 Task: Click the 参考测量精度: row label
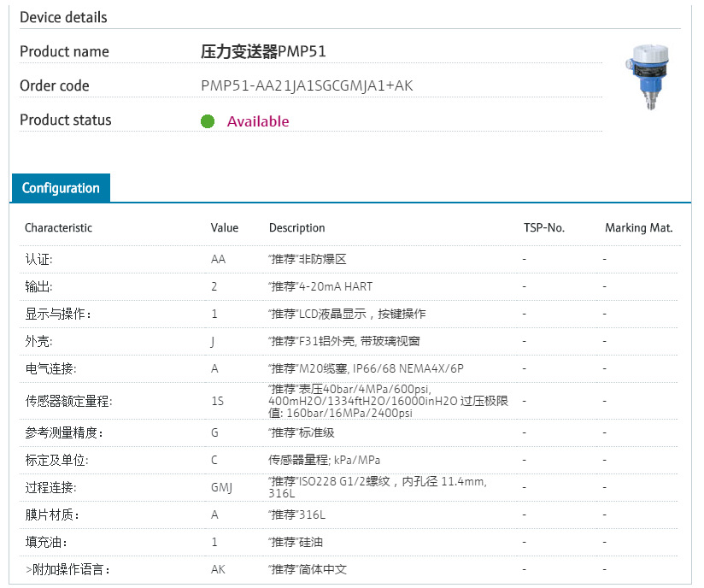64,432
